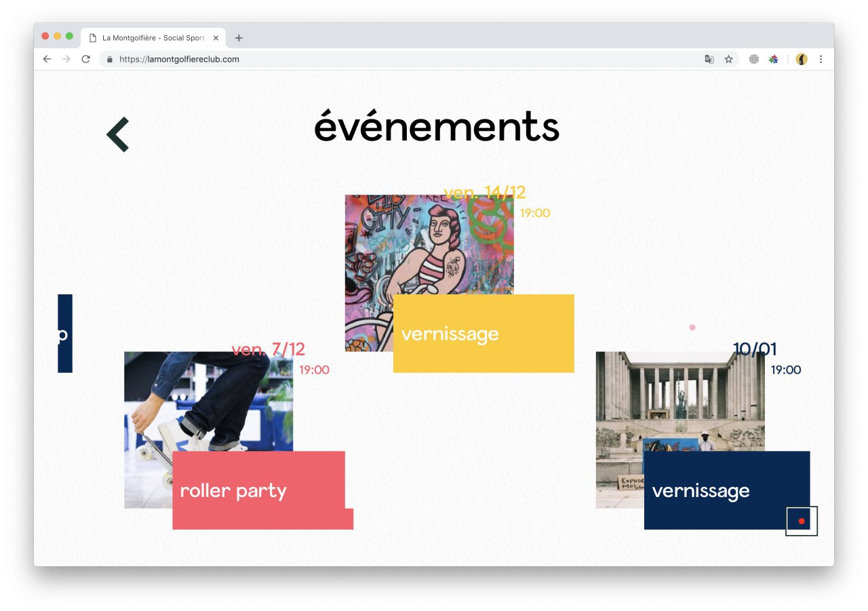Open a new tab with the plus button
868x611 pixels.
coord(239,38)
